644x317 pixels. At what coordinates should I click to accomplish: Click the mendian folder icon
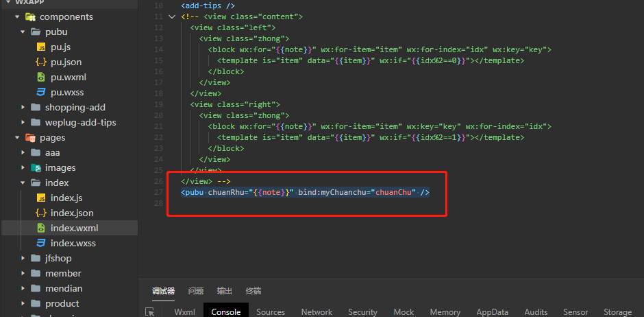pos(36,288)
